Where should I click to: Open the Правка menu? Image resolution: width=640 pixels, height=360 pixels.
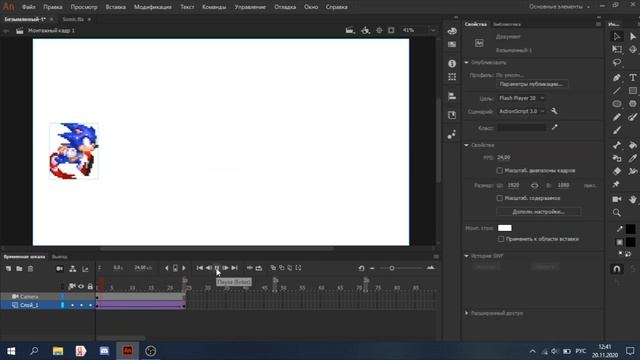pyautogui.click(x=53, y=7)
